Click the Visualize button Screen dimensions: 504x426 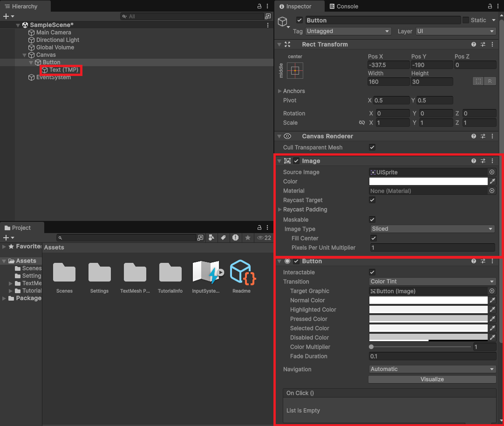point(432,379)
